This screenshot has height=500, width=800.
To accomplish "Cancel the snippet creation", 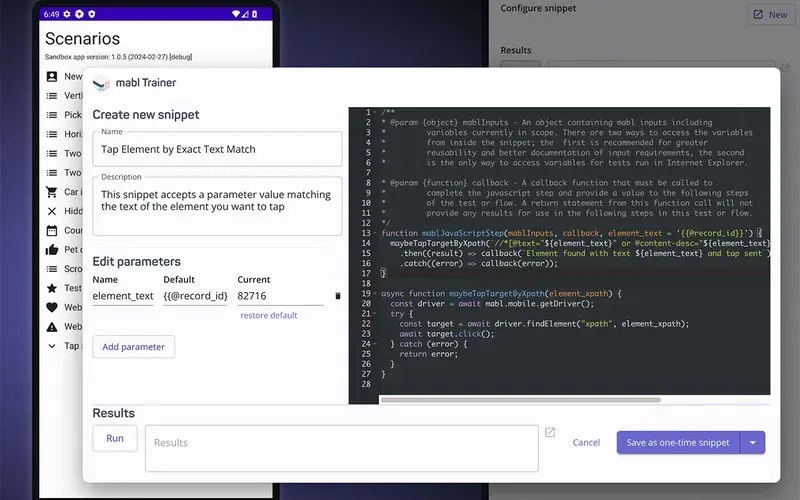I will click(x=586, y=442).
